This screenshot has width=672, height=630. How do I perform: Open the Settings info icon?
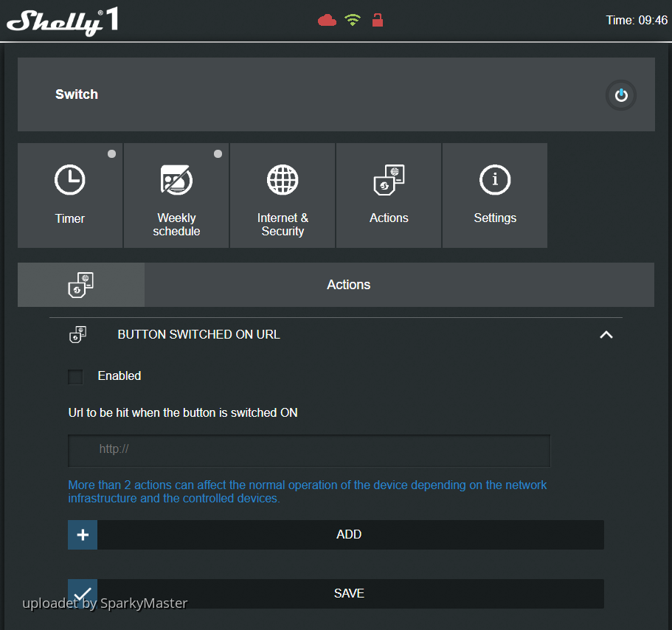(x=495, y=179)
